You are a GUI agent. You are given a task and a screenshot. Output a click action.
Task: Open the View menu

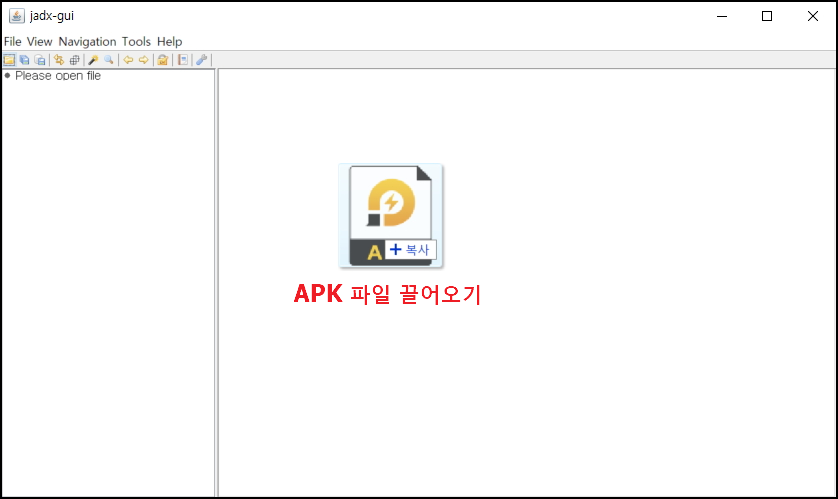[x=40, y=42]
